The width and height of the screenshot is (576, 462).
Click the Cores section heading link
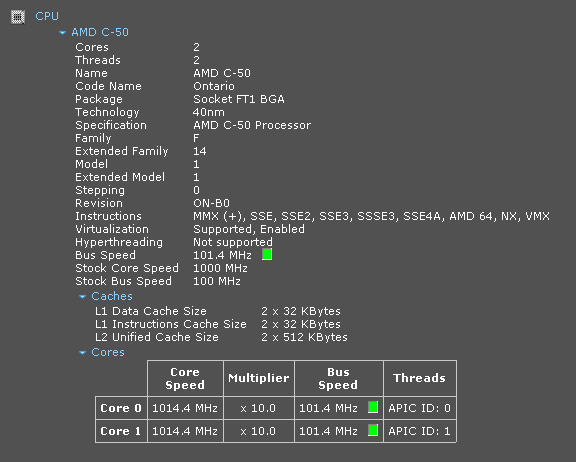click(x=108, y=352)
